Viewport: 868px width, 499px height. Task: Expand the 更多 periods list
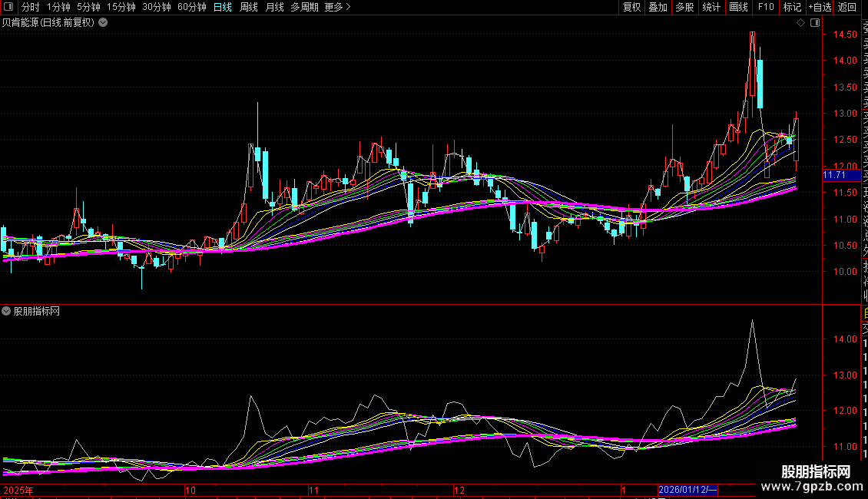coord(337,7)
